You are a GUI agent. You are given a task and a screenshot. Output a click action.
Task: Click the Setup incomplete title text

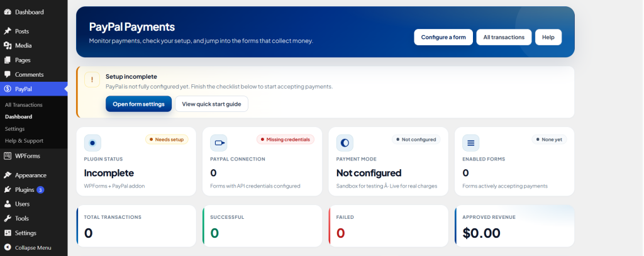[x=131, y=77]
